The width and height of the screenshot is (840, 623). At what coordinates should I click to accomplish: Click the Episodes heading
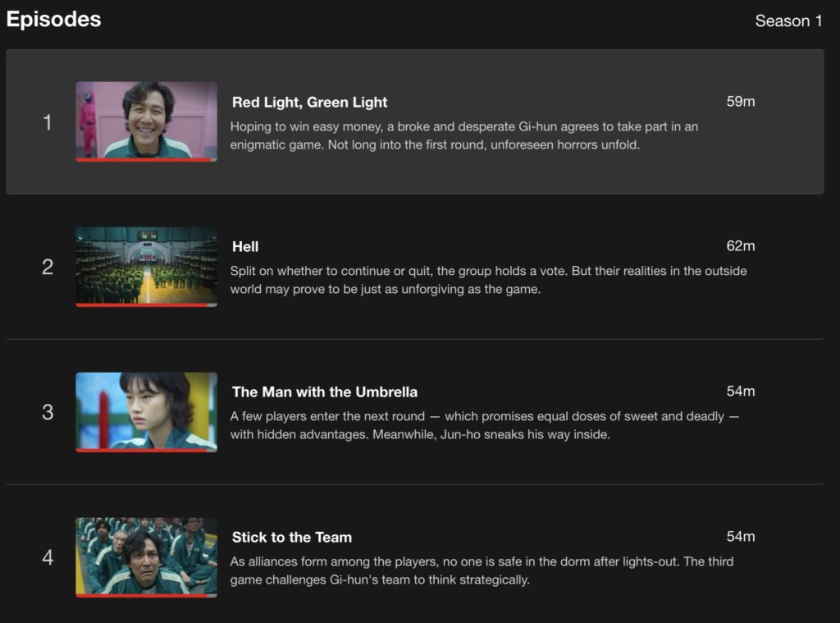coord(53,20)
